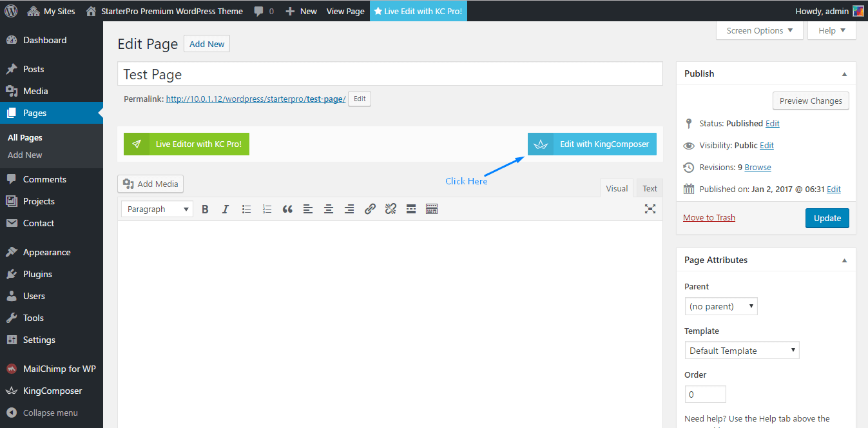Click the WordPress logo in admin bar
Image resolution: width=868 pixels, height=428 pixels.
click(12, 11)
